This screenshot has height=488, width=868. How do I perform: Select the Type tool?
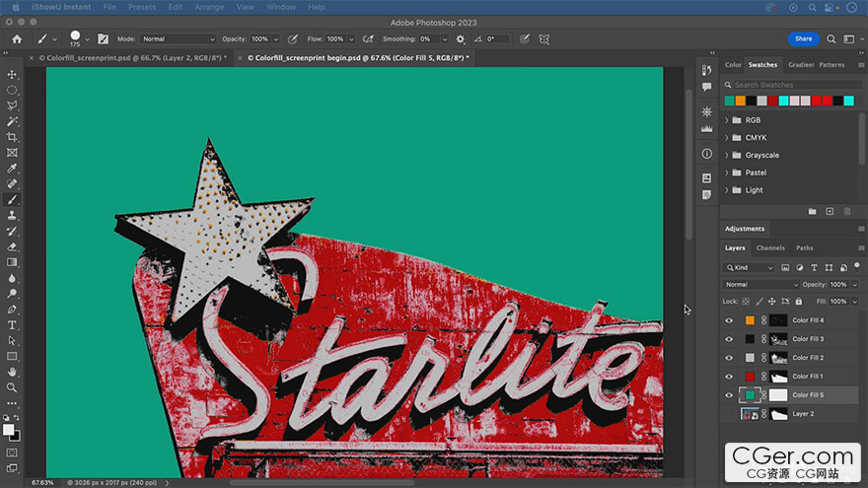[x=12, y=324]
